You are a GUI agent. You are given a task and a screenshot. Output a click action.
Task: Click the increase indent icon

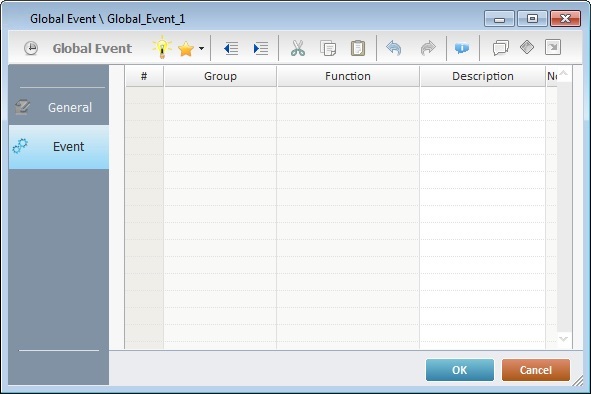pos(261,49)
